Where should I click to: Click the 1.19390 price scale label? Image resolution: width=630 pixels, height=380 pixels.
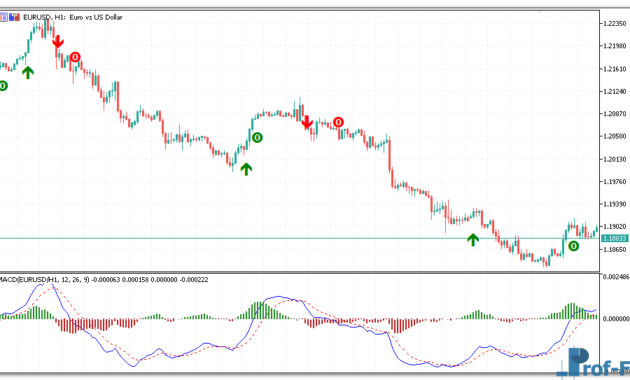pyautogui.click(x=615, y=204)
